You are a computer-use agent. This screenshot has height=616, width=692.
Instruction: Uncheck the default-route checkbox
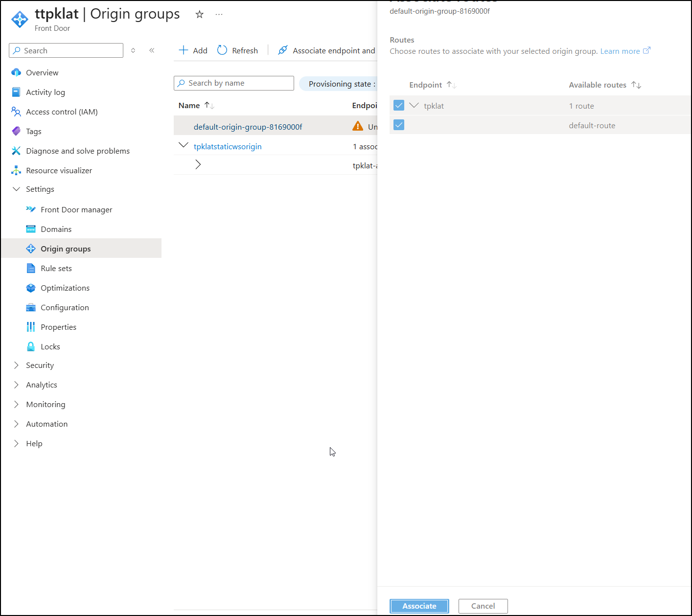pos(399,125)
